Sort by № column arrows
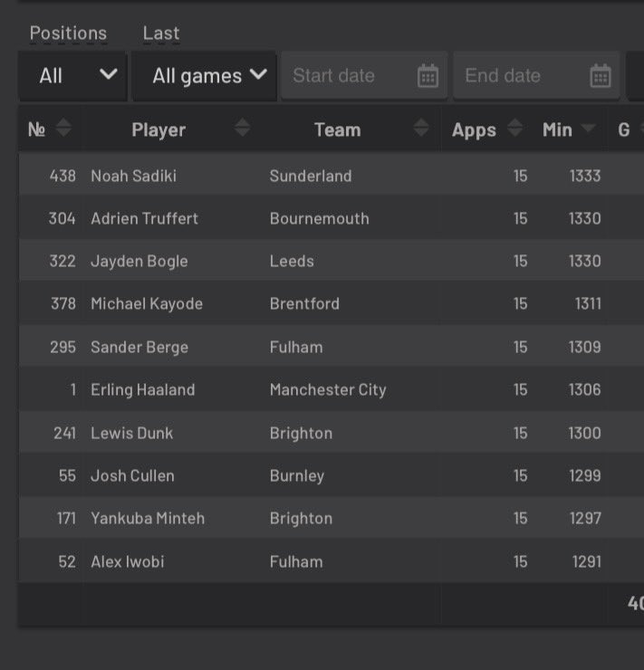Screen dimensions: 644x670 click(63, 128)
